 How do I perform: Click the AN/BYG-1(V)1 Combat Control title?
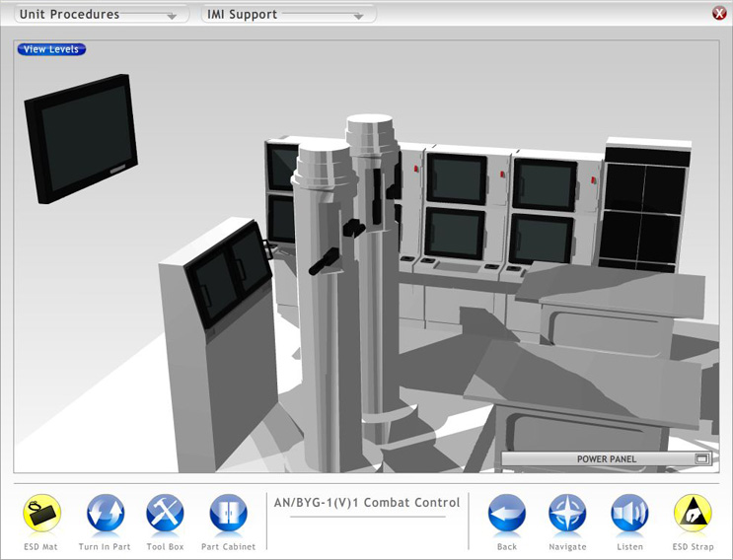coord(367,503)
